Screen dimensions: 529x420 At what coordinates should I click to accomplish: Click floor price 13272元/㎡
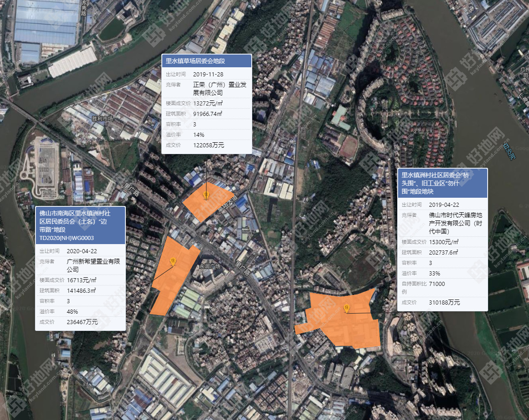(208, 103)
